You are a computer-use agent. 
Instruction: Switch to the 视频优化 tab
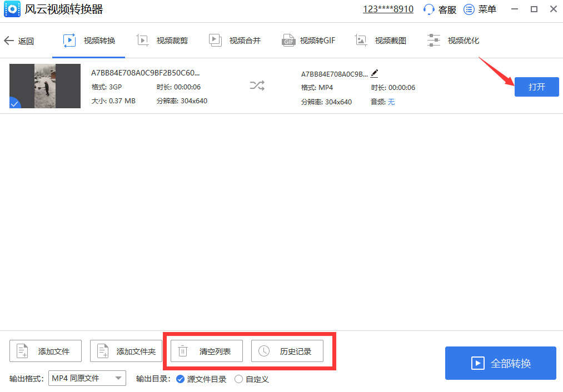[x=453, y=41]
